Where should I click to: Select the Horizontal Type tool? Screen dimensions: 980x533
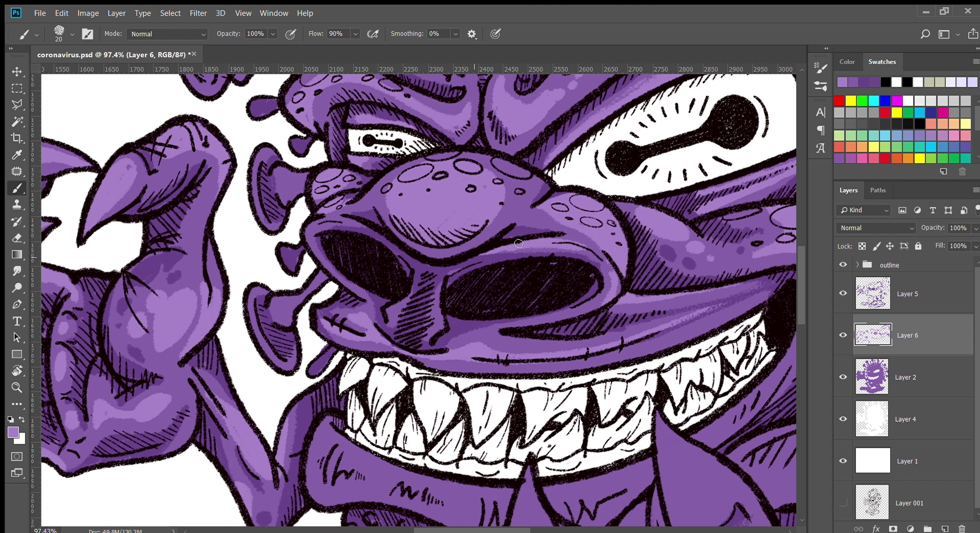point(17,321)
